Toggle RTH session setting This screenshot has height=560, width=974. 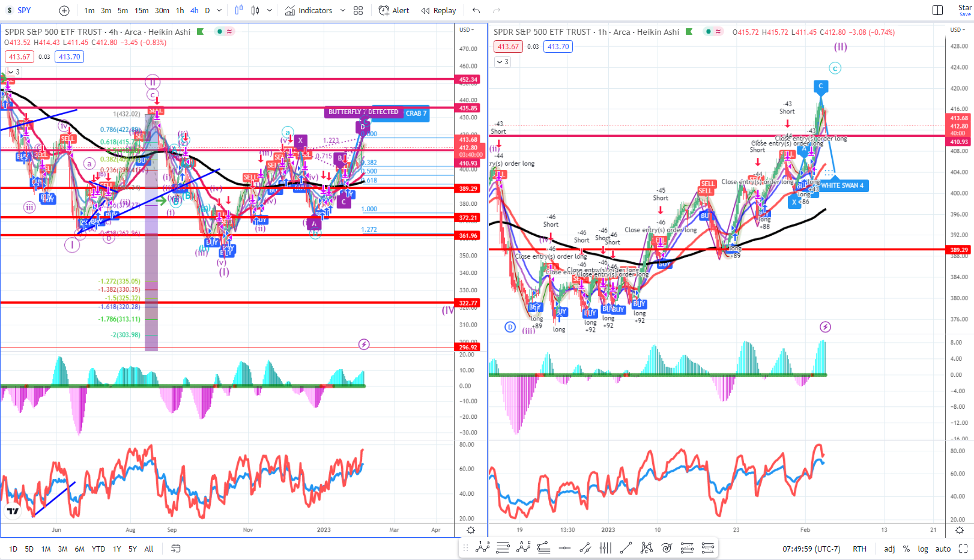859,549
